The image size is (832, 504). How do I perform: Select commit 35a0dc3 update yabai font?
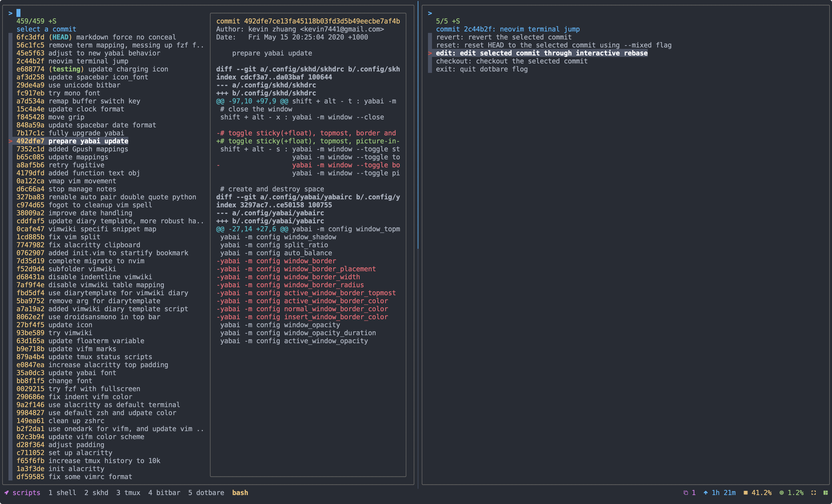click(x=66, y=373)
